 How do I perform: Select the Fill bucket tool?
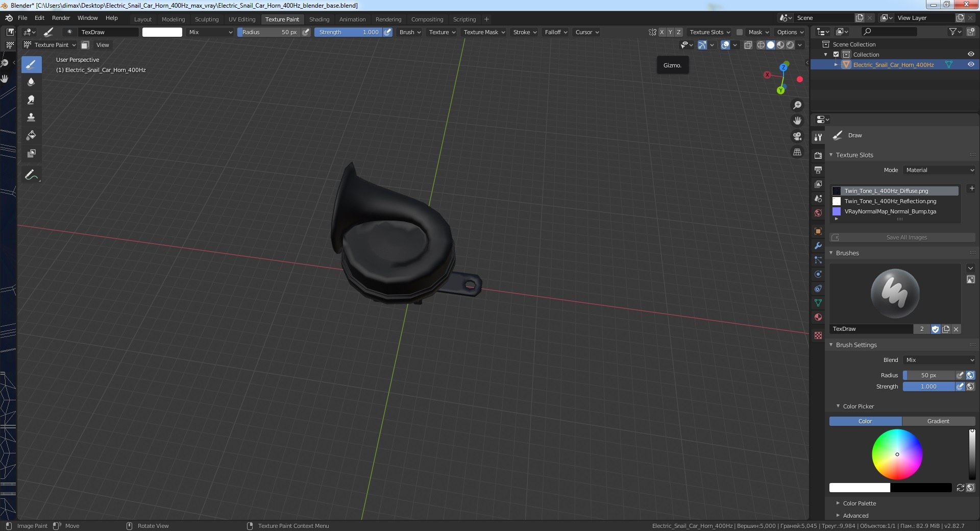[x=31, y=136]
